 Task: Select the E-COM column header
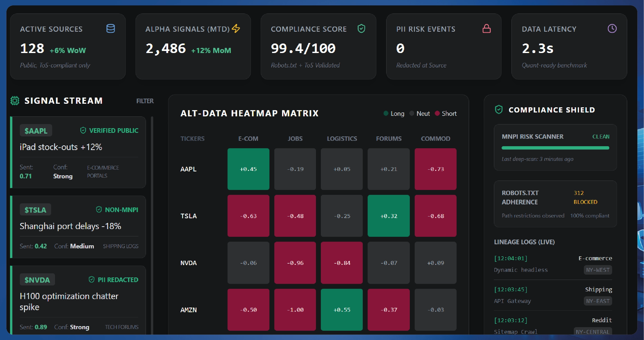pos(248,138)
